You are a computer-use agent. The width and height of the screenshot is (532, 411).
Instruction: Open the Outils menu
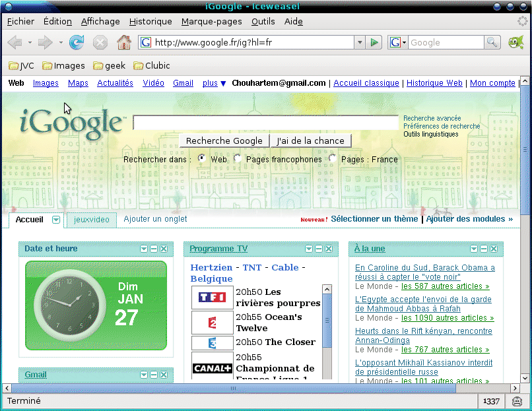(x=263, y=21)
